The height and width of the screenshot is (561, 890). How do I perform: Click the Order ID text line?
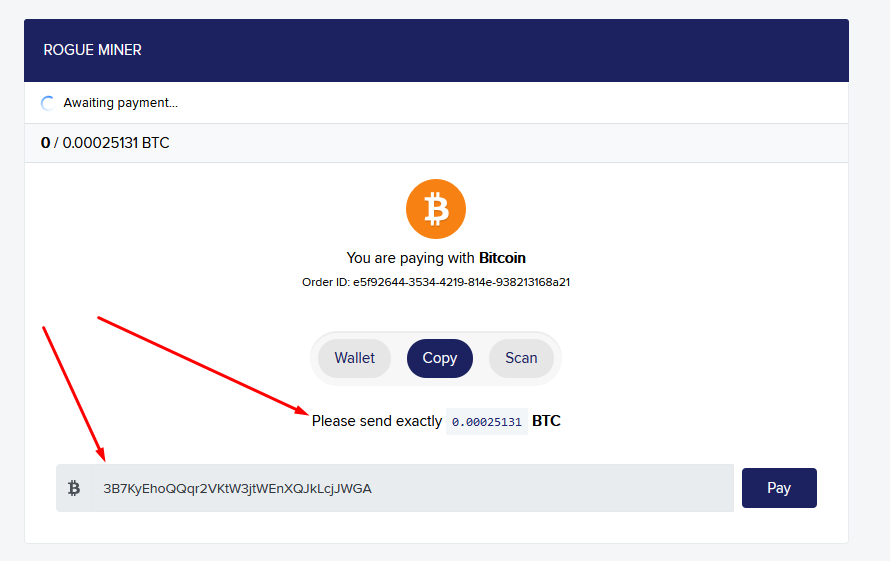[436, 282]
